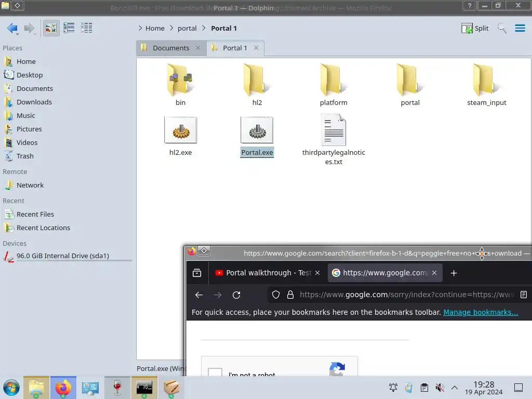
Task: Open the Wine app in taskbar
Action: [117, 388]
